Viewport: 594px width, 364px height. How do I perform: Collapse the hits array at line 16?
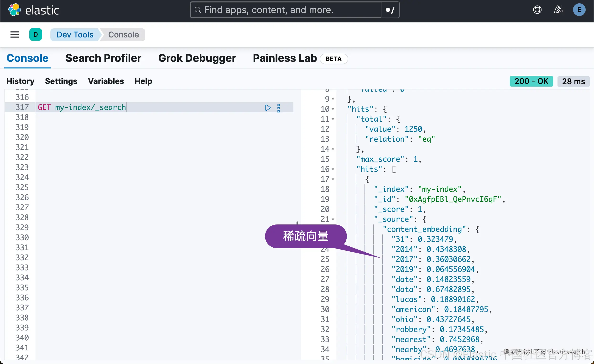tap(333, 169)
